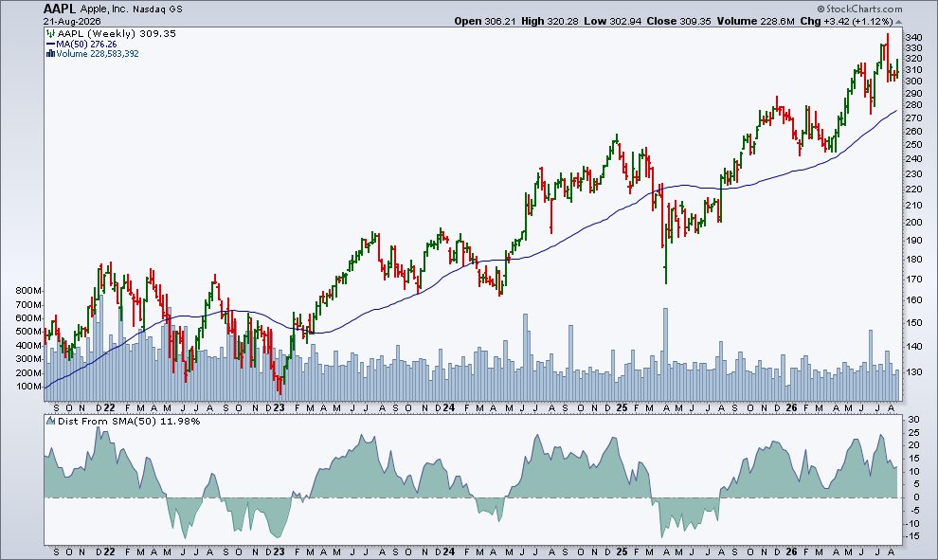Click the 340 price axis label
This screenshot has width=938, height=560.
coord(913,37)
